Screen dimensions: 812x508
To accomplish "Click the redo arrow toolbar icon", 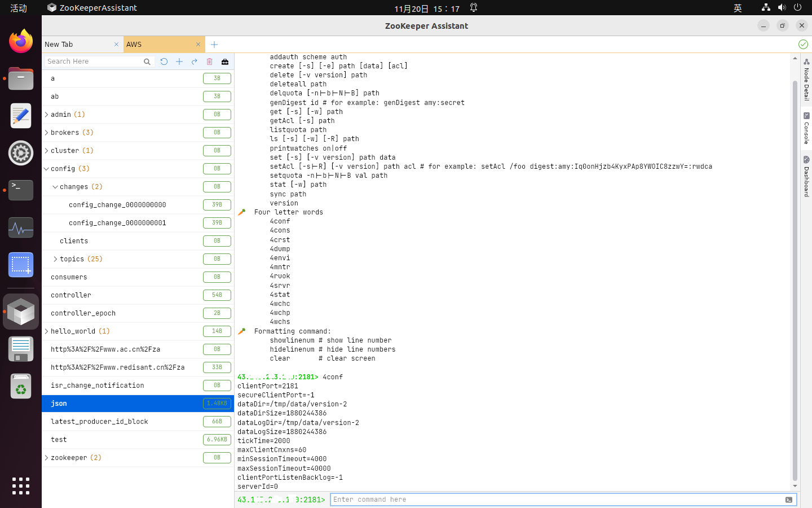I will pyautogui.click(x=195, y=62).
